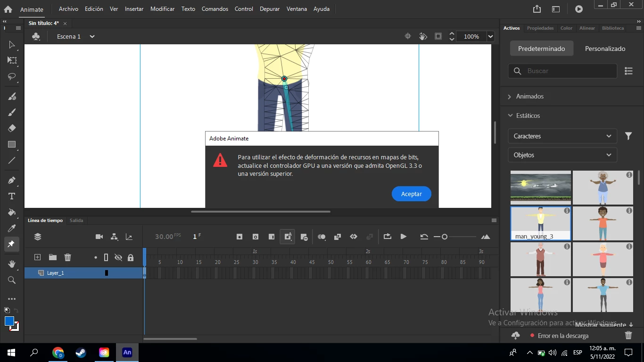Open the assets panel list options icon

pos(628,71)
